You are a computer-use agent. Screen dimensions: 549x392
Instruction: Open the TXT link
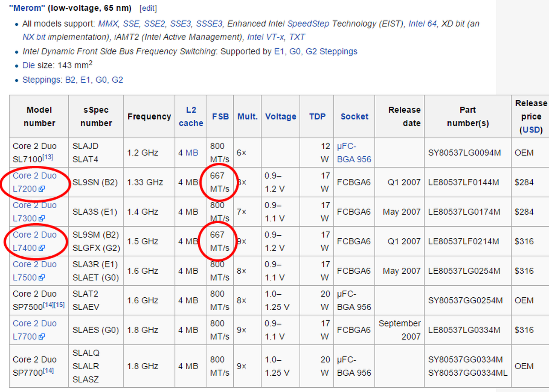[x=297, y=37]
